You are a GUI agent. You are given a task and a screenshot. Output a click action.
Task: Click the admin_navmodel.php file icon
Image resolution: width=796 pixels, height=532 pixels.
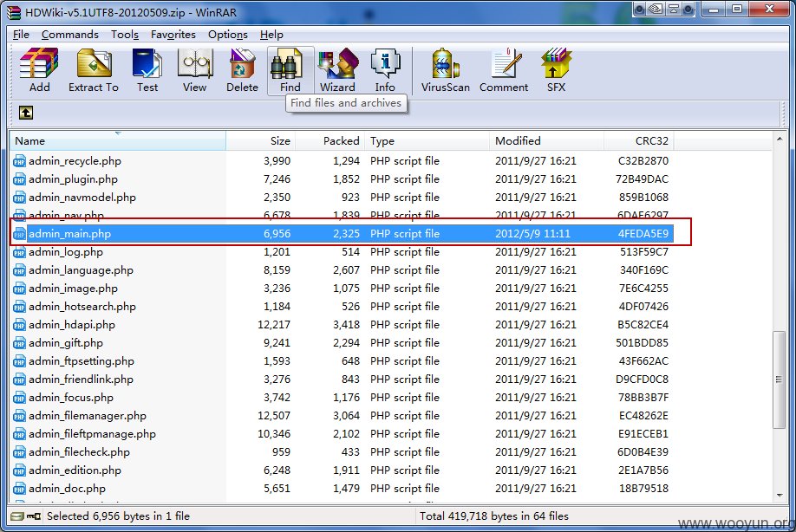(x=19, y=198)
